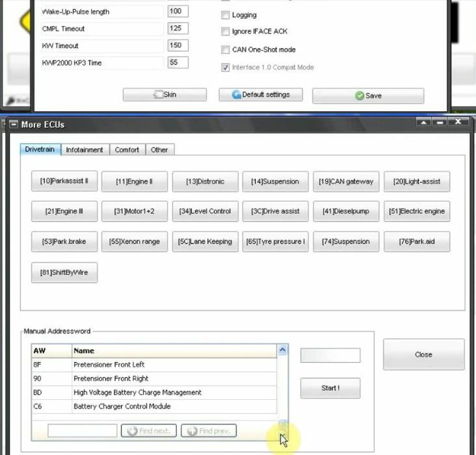Open [19]CAN gateway ECU
The width and height of the screenshot is (476, 455).
(346, 181)
